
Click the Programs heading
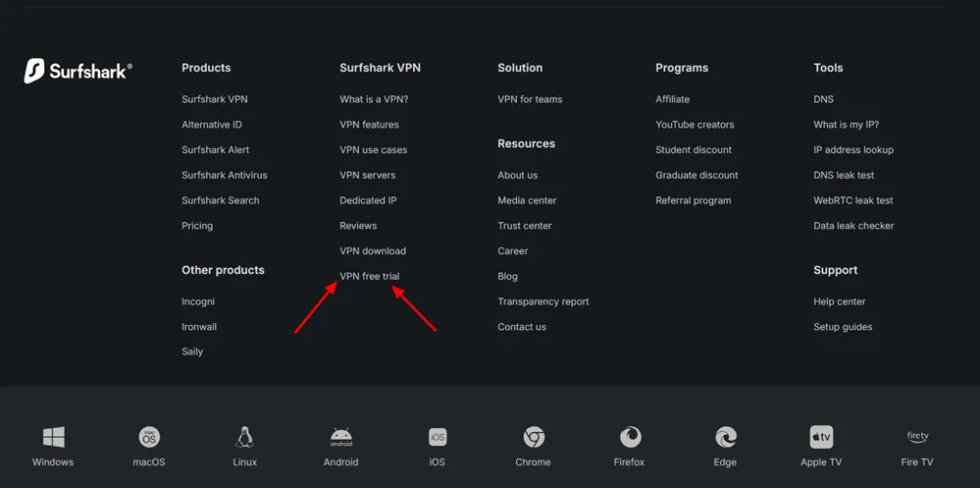(x=682, y=68)
